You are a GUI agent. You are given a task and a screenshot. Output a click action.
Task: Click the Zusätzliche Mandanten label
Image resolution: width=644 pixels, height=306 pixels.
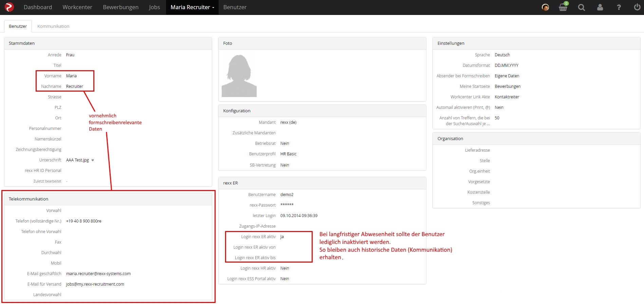tap(254, 133)
